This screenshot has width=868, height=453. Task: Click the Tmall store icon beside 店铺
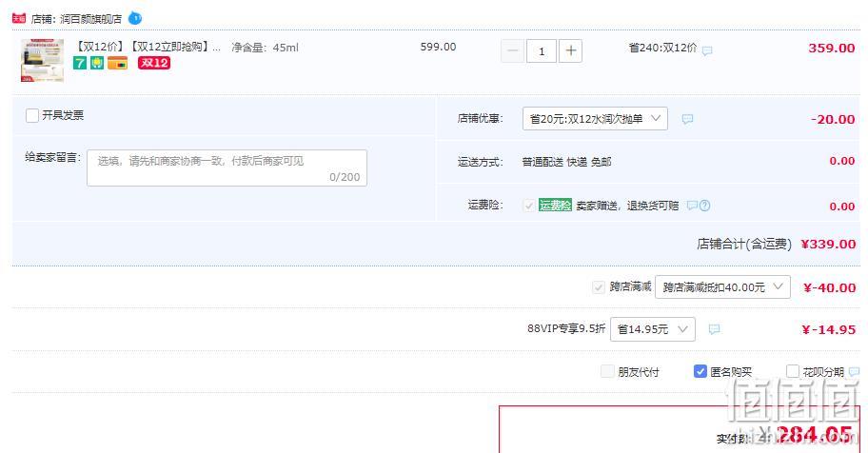(19, 19)
